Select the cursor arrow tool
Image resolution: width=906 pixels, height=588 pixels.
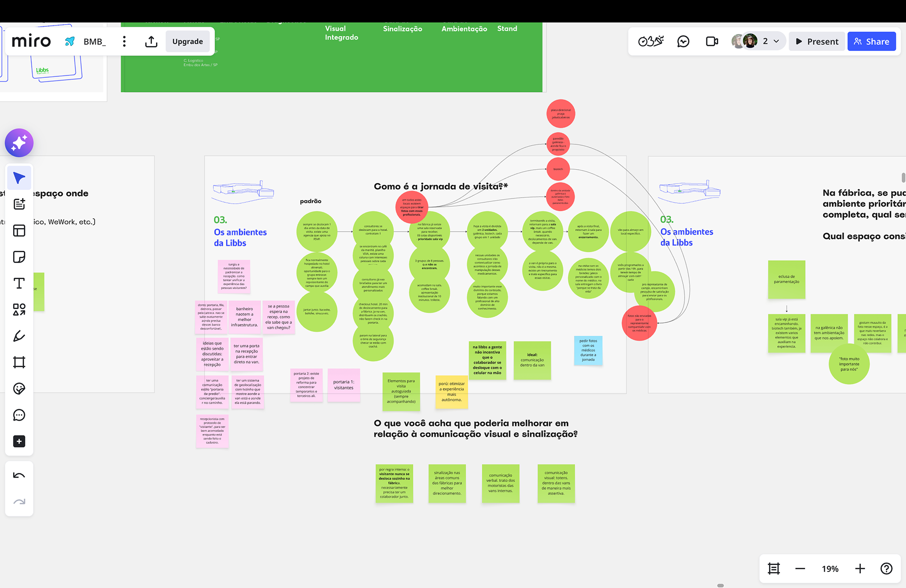click(x=19, y=178)
